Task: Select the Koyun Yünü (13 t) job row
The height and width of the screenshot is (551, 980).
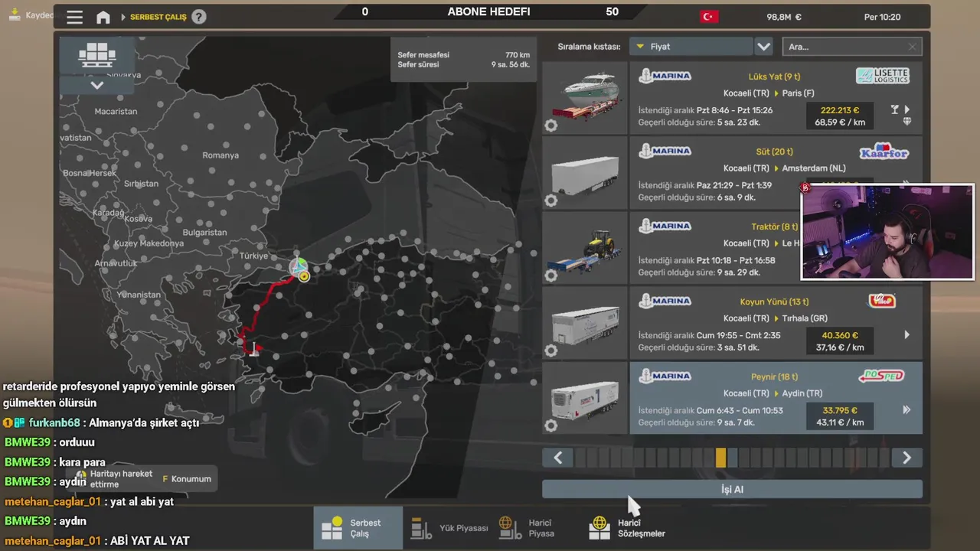Action: [x=776, y=323]
